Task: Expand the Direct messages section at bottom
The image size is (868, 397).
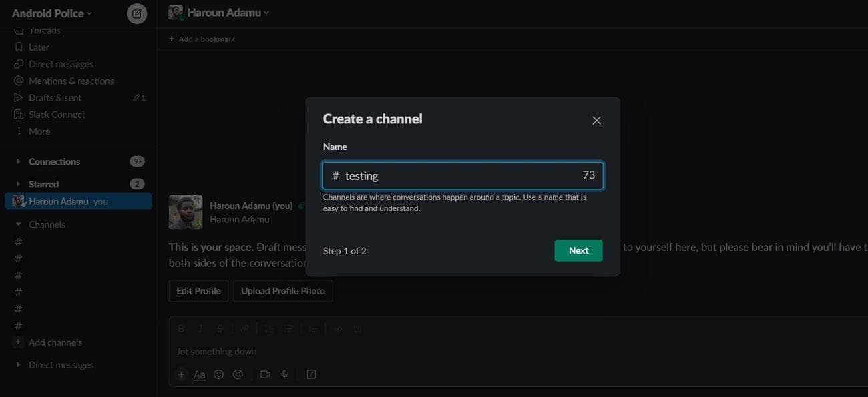Action: (x=61, y=365)
